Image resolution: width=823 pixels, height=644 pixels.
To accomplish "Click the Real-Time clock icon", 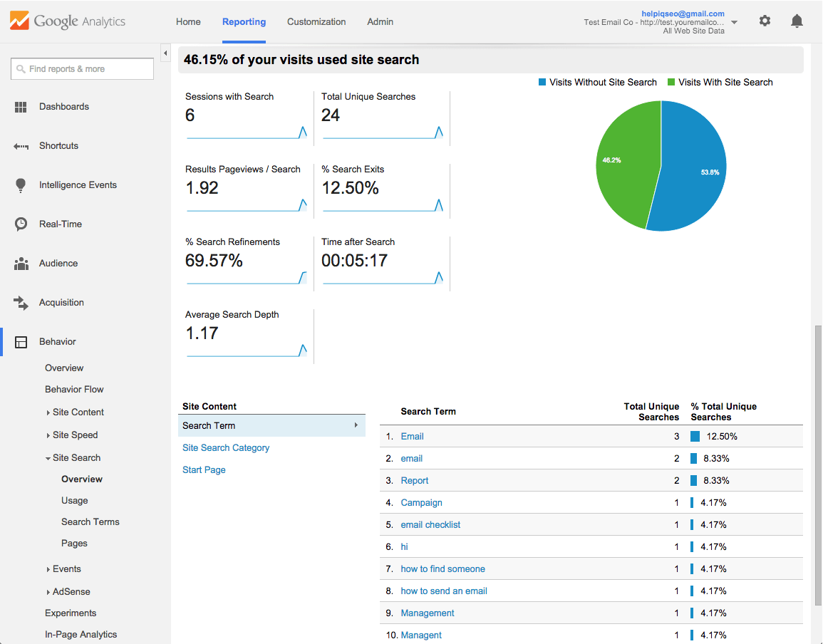I will point(21,224).
